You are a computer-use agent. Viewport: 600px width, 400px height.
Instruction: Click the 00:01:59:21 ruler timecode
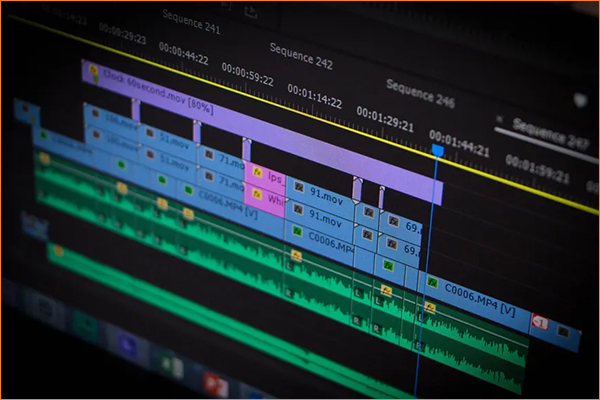pyautogui.click(x=537, y=169)
